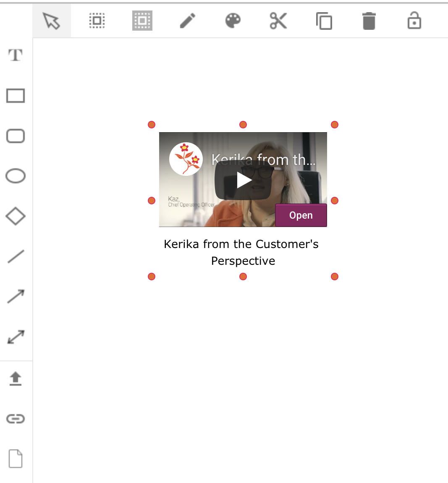Click the trash delete icon

[369, 21]
